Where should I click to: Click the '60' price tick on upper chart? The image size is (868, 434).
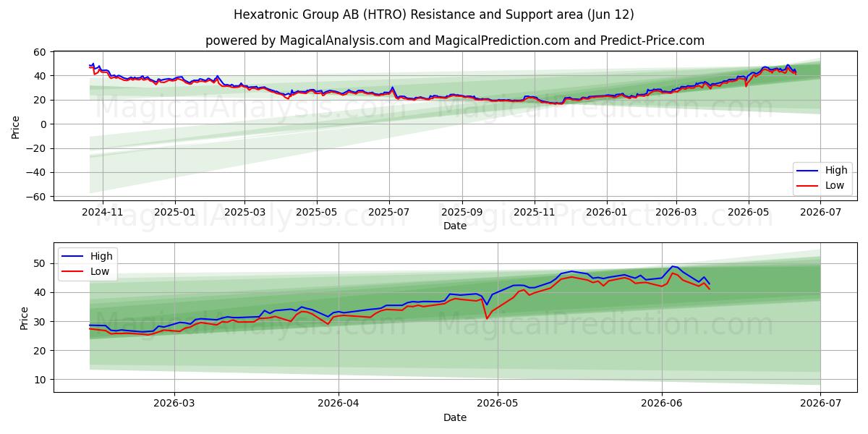(40, 52)
